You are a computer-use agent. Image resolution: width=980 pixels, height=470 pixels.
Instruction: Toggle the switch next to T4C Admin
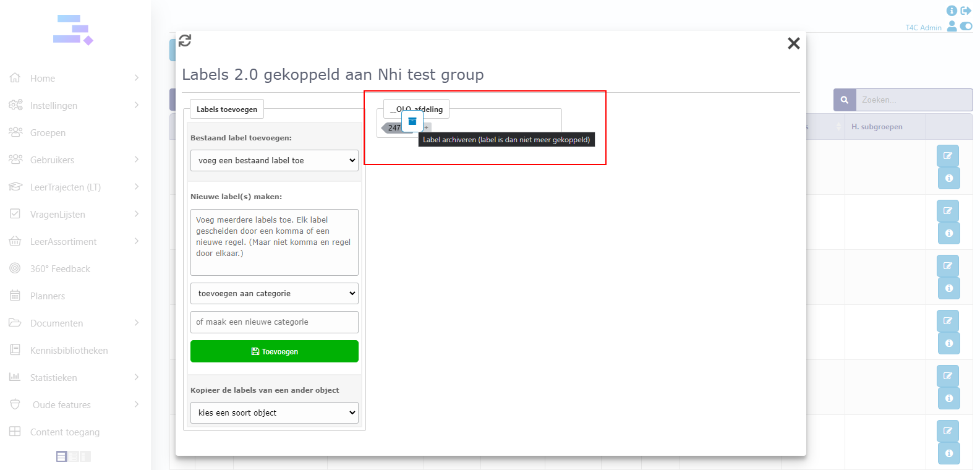966,26
